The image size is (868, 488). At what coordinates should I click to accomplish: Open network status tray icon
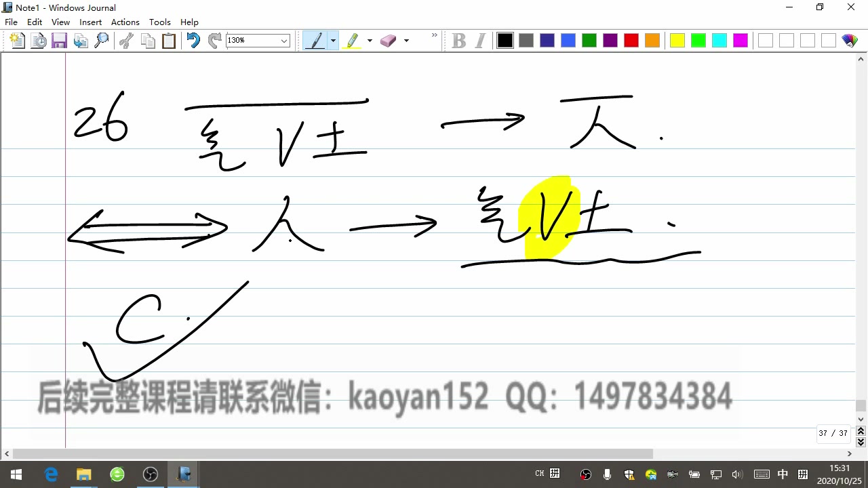click(716, 474)
